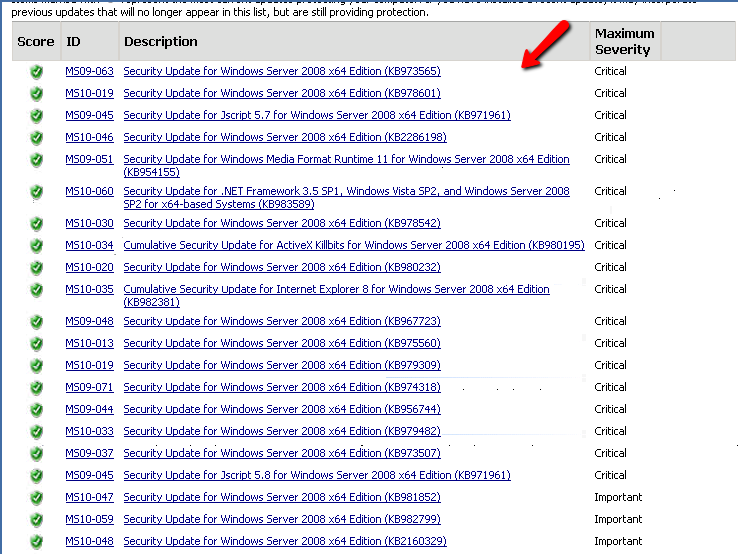Click the green shield icon for MS10-048
The image size is (738, 554).
36,542
